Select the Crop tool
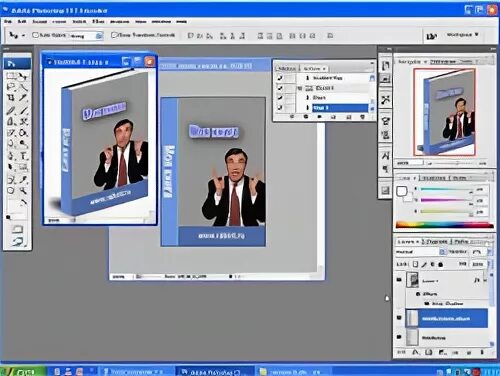500x376 pixels. [11, 98]
